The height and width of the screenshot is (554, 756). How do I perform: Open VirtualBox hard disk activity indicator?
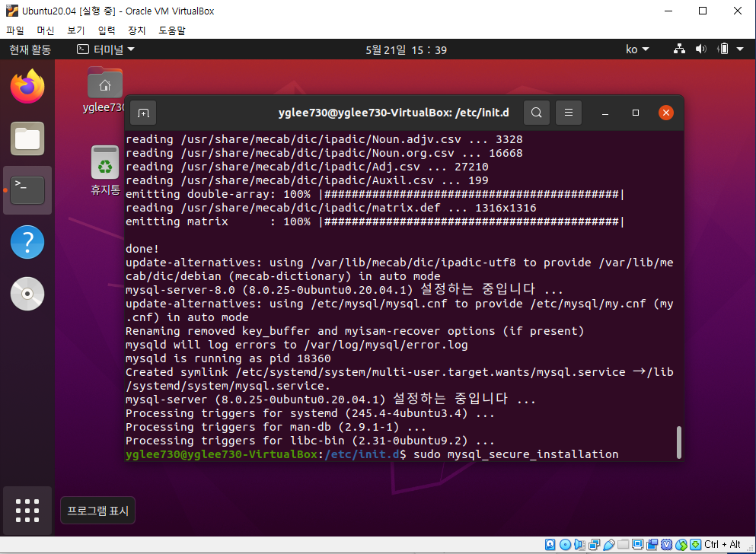[x=550, y=544]
